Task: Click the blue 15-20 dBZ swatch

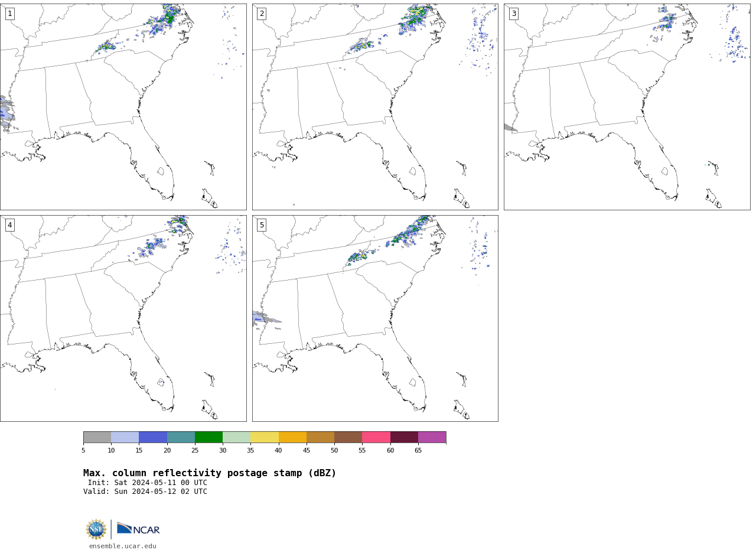Action: [153, 437]
